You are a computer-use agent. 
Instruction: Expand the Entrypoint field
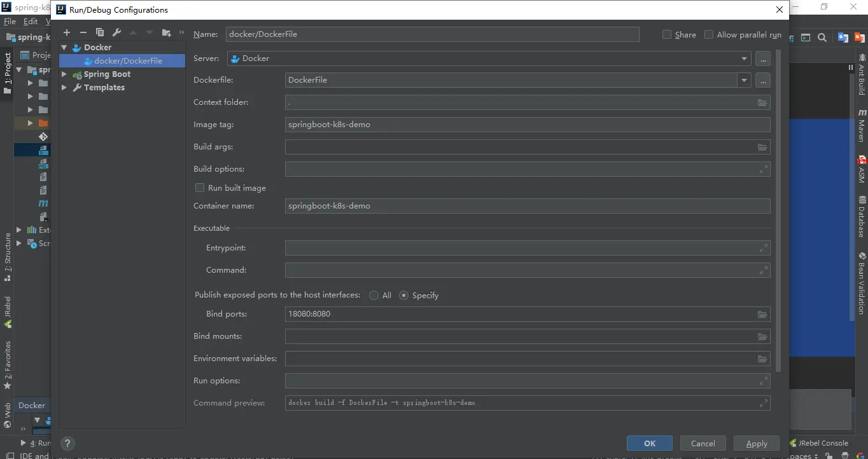(764, 248)
